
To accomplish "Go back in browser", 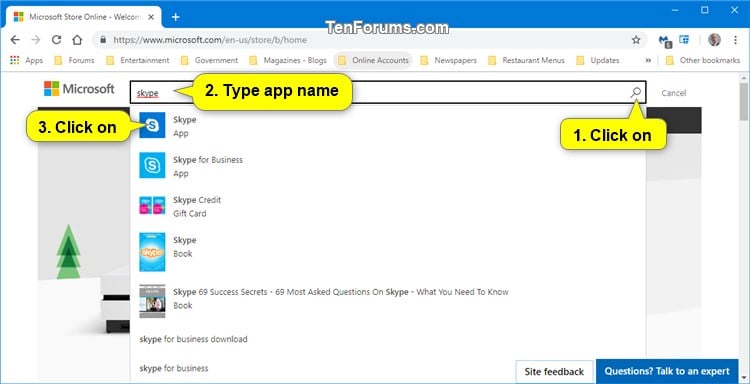I will tap(15, 40).
